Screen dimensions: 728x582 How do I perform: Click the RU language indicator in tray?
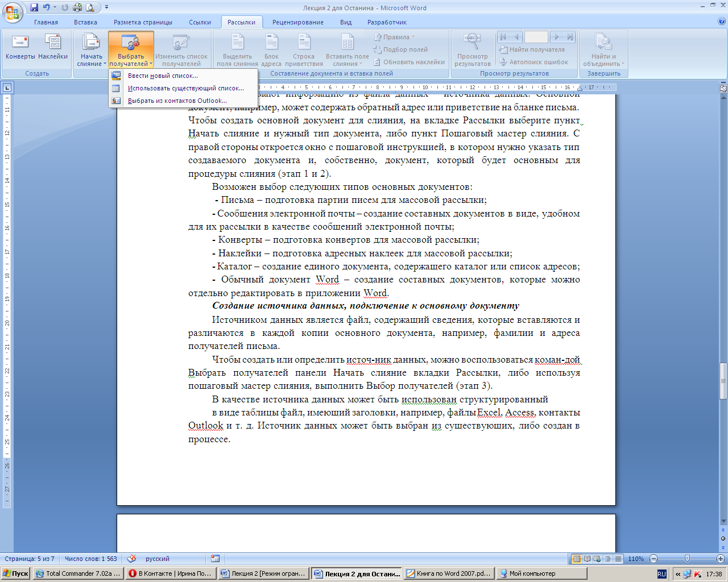point(661,574)
